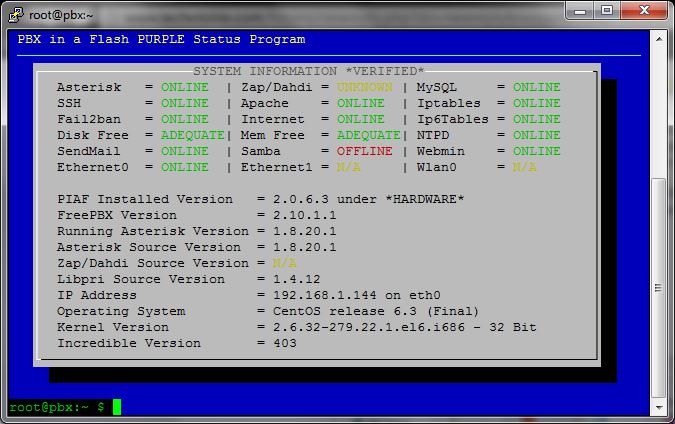Viewport: 675px width, 424px height.
Task: Click the Iptables ONLINE status value
Action: coord(536,103)
